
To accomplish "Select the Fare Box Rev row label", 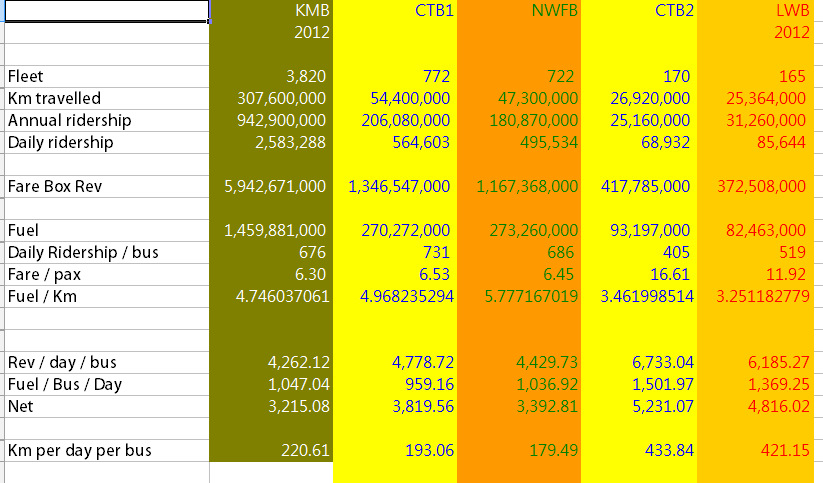I will coord(55,186).
